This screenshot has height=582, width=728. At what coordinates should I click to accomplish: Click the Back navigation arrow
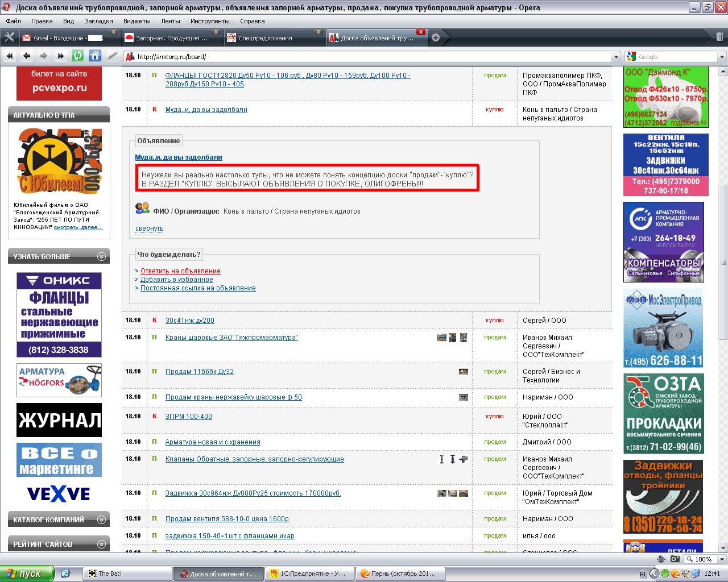pyautogui.click(x=27, y=56)
